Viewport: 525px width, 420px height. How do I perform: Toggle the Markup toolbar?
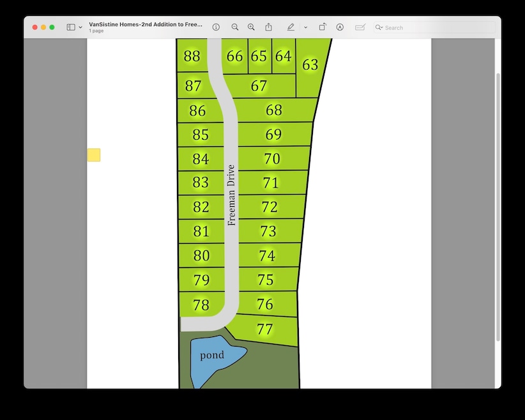[x=340, y=27]
